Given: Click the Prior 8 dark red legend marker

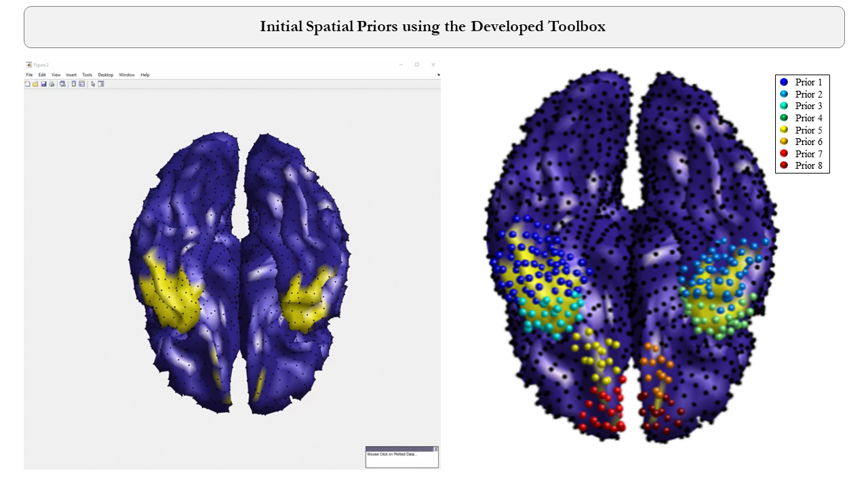Looking at the screenshot, I should click(x=784, y=165).
